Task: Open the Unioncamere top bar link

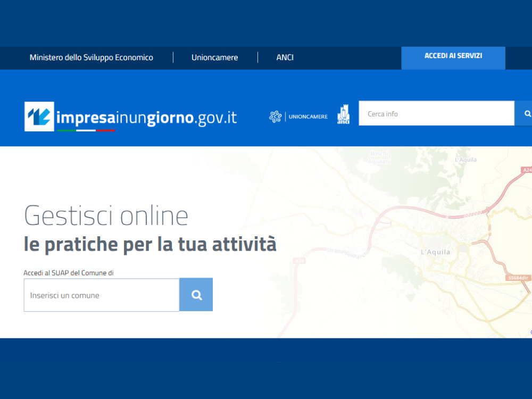Action: click(x=215, y=57)
